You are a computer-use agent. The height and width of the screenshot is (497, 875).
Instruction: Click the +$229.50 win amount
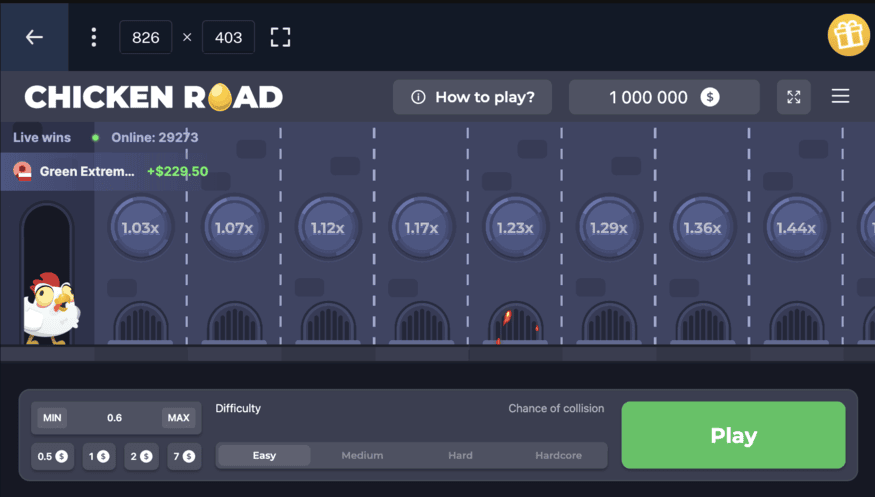(177, 171)
